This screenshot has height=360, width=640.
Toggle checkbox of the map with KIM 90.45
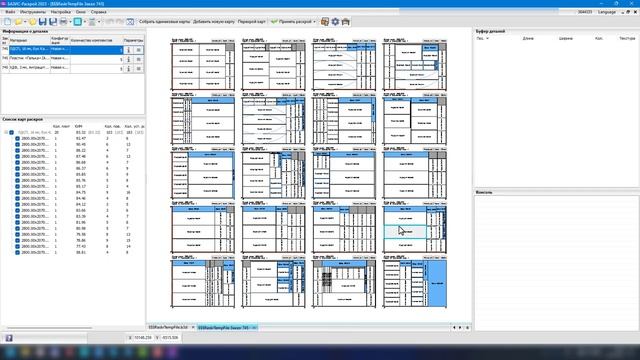(x=17, y=144)
